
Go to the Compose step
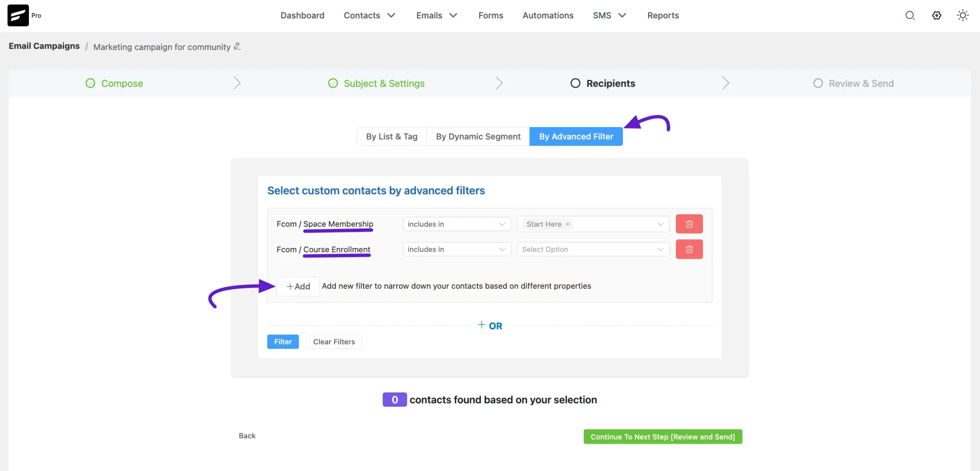coord(121,83)
